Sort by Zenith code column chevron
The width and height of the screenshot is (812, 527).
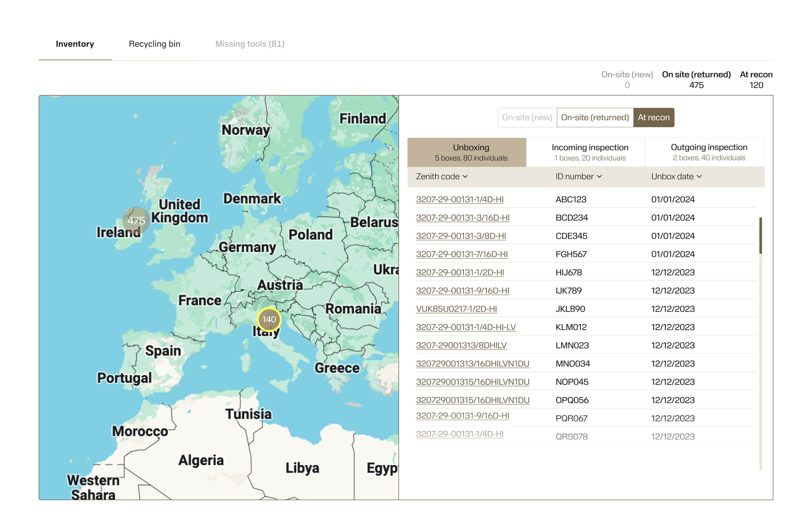465,177
